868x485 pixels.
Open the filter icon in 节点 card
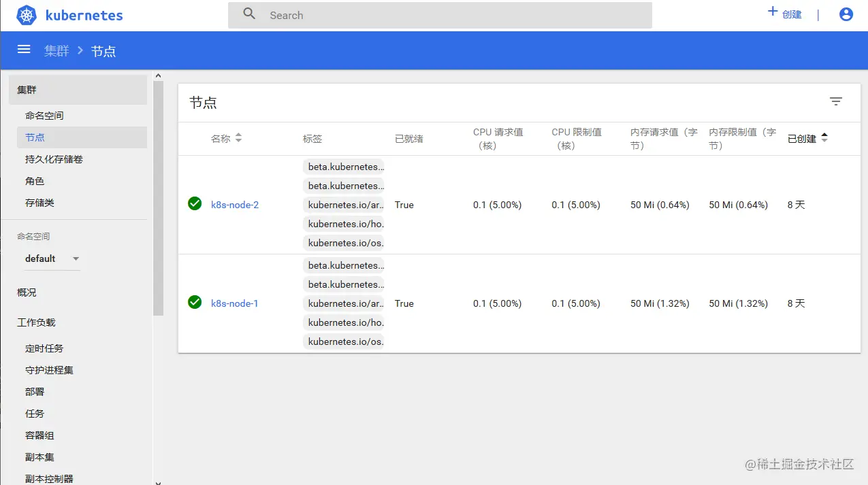coord(836,102)
